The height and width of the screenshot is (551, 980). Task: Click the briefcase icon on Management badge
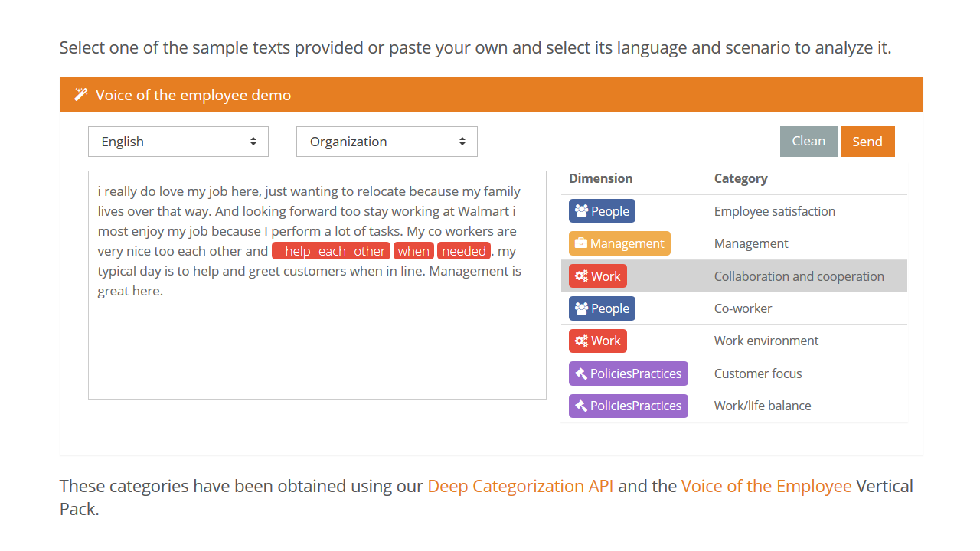(x=581, y=243)
